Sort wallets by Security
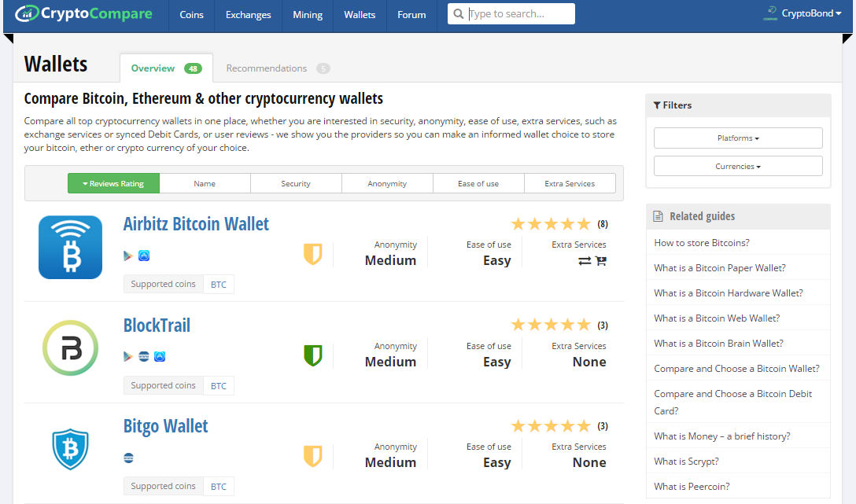This screenshot has height=504, width=856. 296,183
